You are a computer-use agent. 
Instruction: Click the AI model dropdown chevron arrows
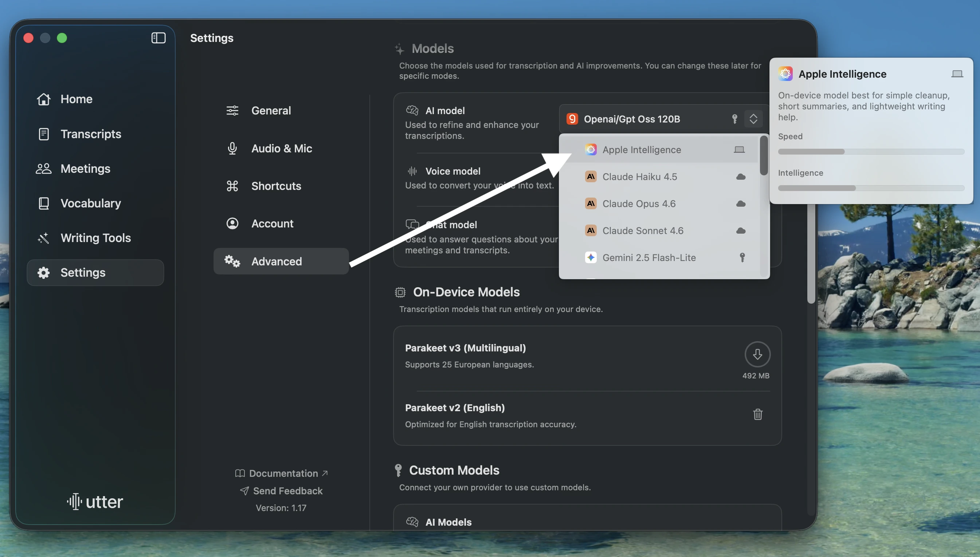[x=753, y=119]
